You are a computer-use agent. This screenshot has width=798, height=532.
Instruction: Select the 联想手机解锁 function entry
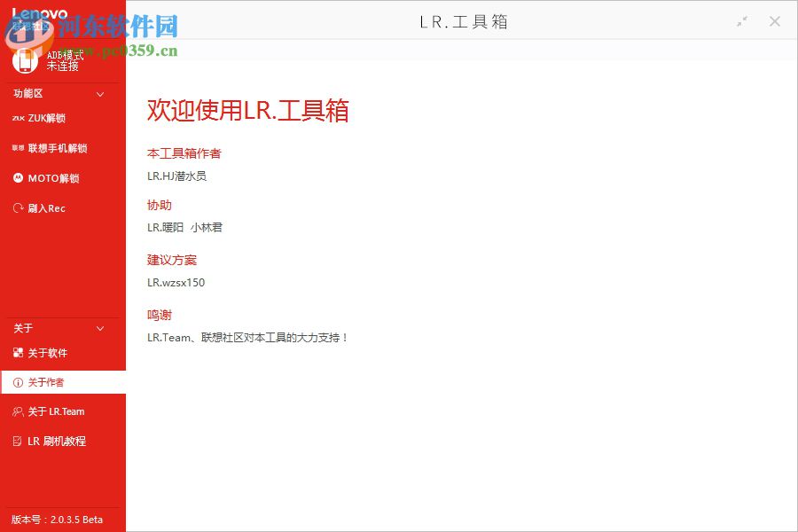coord(55,148)
